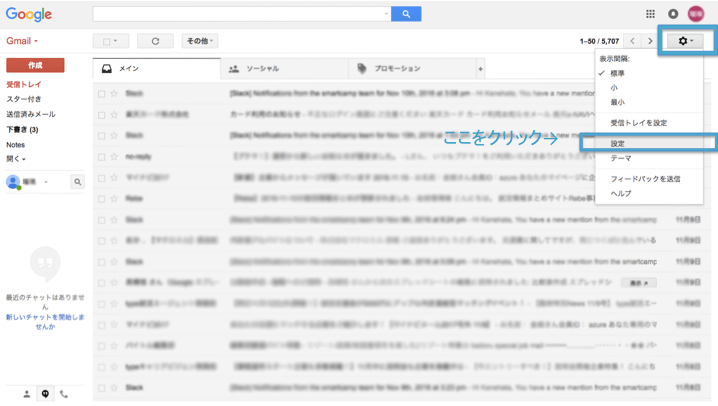Click the chat user avatar icon
This screenshot has height=406, width=718.
pos(13,182)
